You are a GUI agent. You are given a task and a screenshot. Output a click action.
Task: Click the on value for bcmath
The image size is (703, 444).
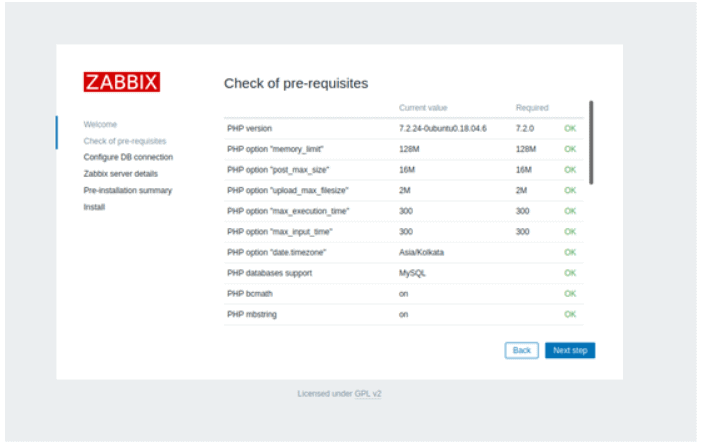[404, 294]
